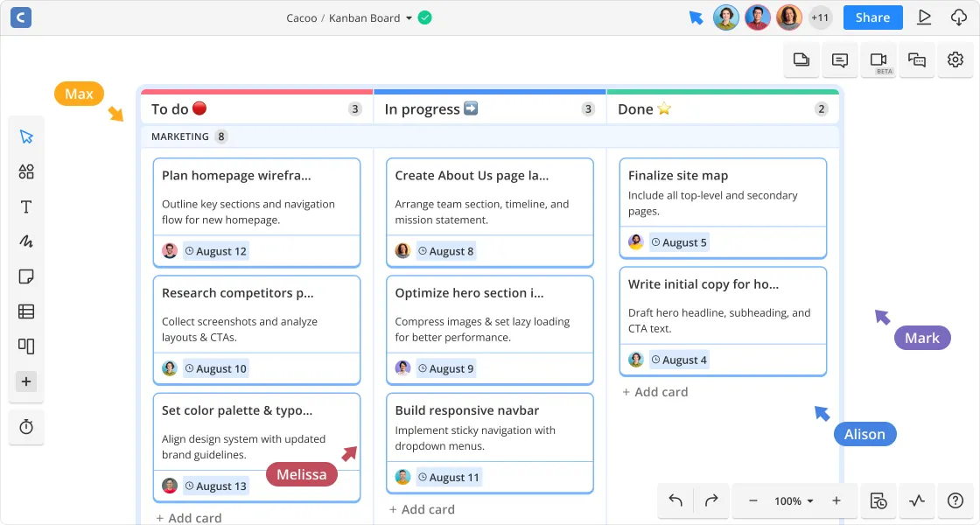Open the table tool
Screen dimensions: 980x525
[26, 311]
